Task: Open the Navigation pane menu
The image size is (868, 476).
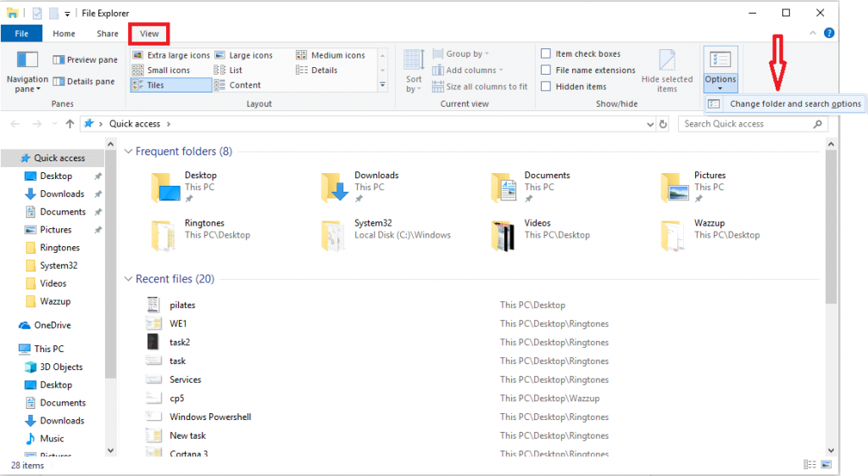Action: (26, 71)
